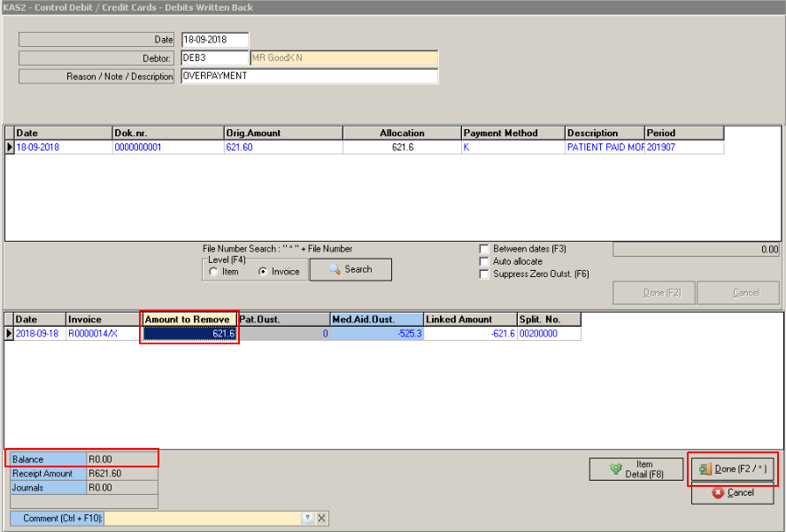
Task: Choose the Invoice level radio button
Action: coord(263,272)
